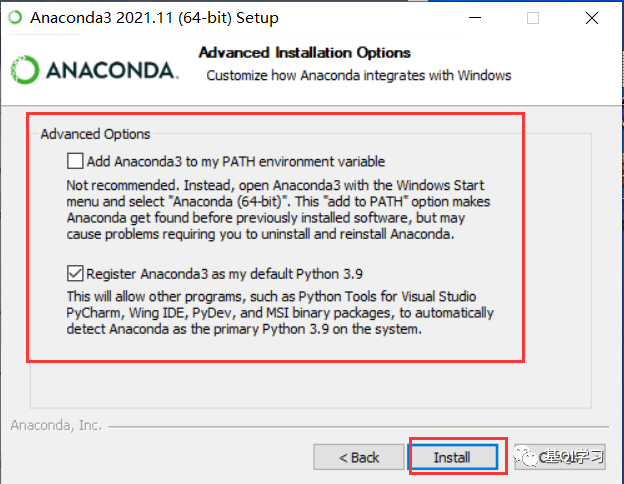Click the ANACONDA wordmark in the header

click(112, 71)
